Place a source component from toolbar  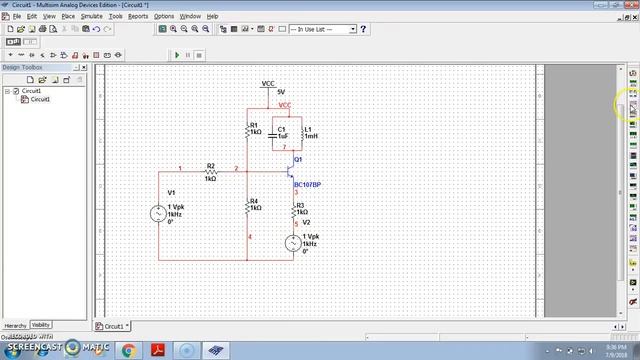pos(10,55)
